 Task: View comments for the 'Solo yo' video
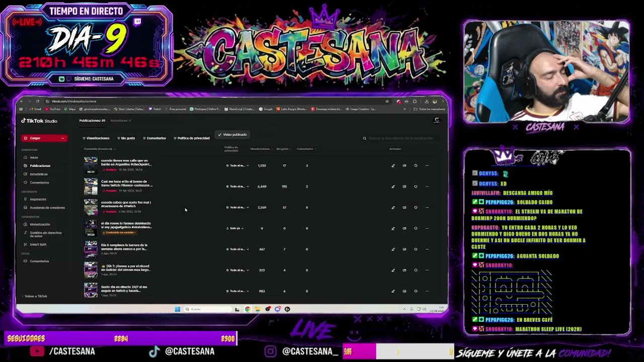click(x=416, y=228)
